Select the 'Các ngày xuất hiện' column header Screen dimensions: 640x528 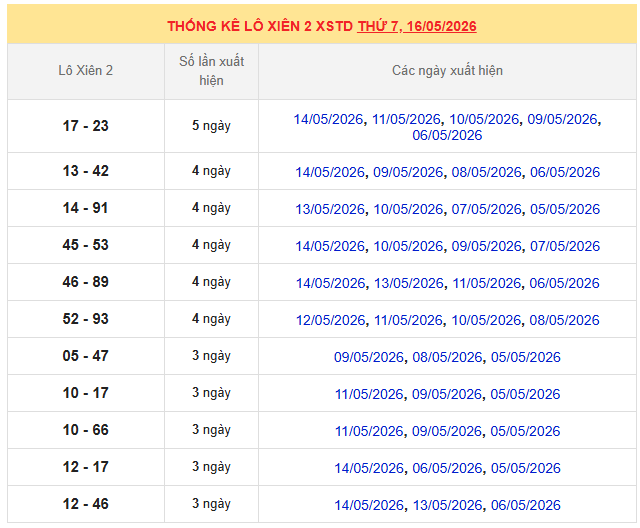click(447, 71)
